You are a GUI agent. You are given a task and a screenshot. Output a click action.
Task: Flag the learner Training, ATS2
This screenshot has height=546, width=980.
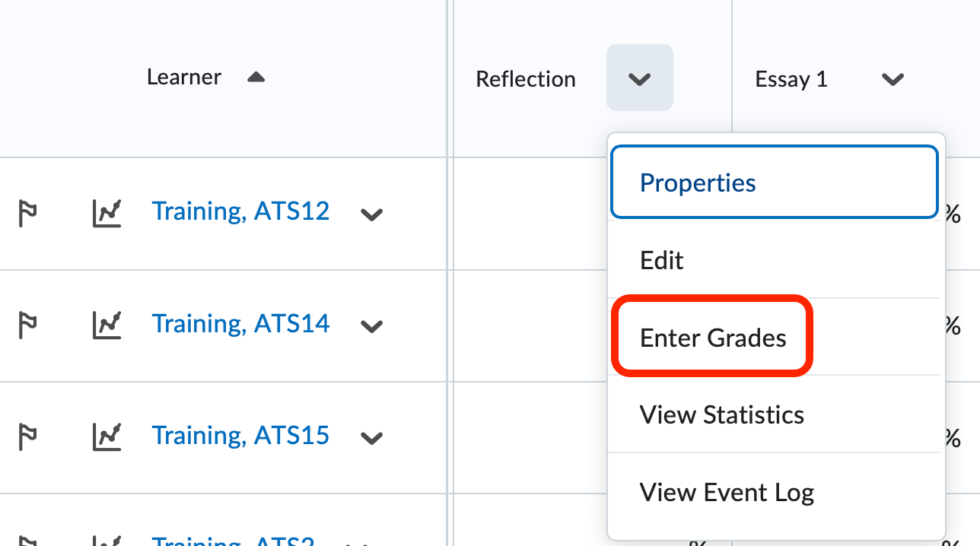(x=27, y=541)
